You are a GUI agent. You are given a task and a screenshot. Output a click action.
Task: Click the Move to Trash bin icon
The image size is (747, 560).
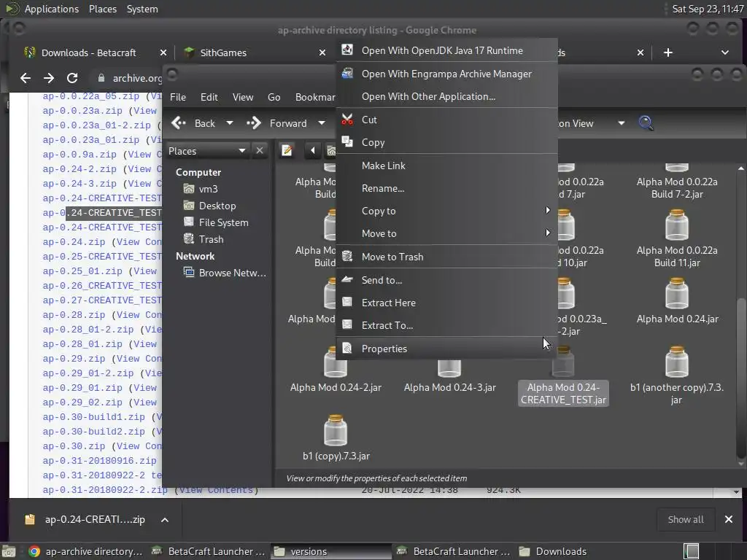point(347,256)
